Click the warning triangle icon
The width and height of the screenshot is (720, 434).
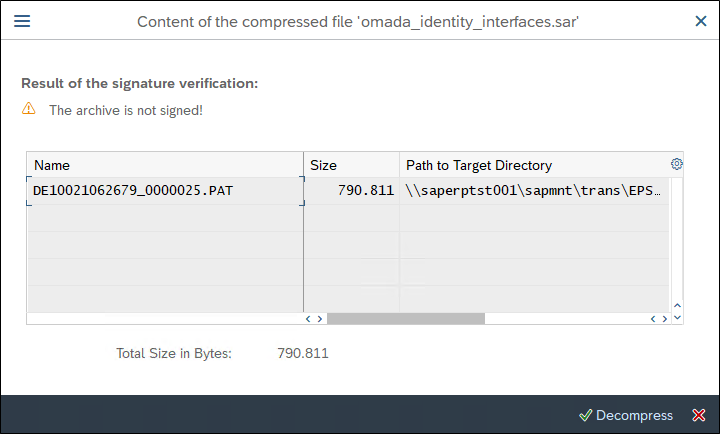tap(28, 108)
